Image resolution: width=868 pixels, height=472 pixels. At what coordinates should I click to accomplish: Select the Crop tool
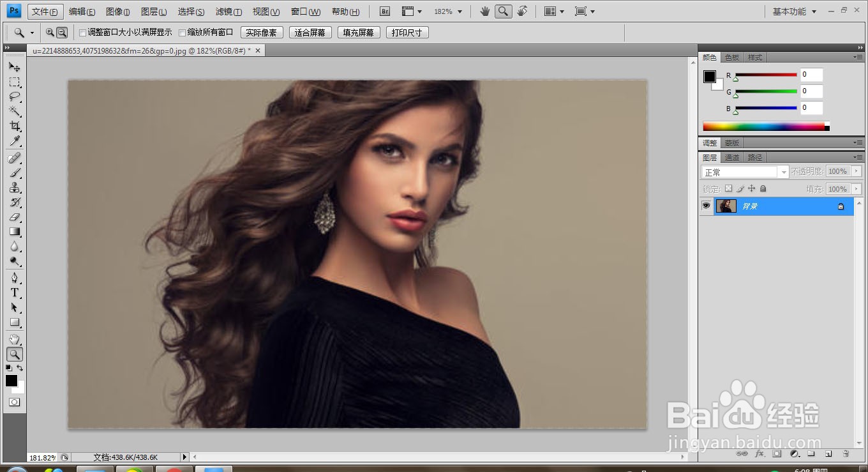[14, 126]
